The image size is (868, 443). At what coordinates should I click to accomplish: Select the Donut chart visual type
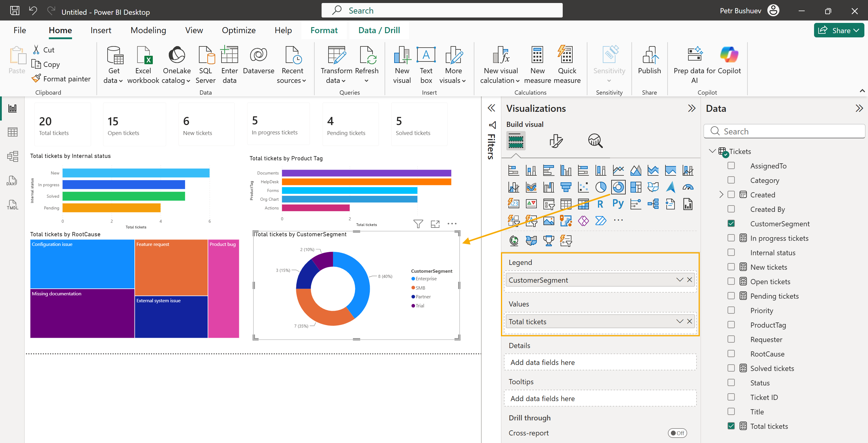(x=618, y=187)
